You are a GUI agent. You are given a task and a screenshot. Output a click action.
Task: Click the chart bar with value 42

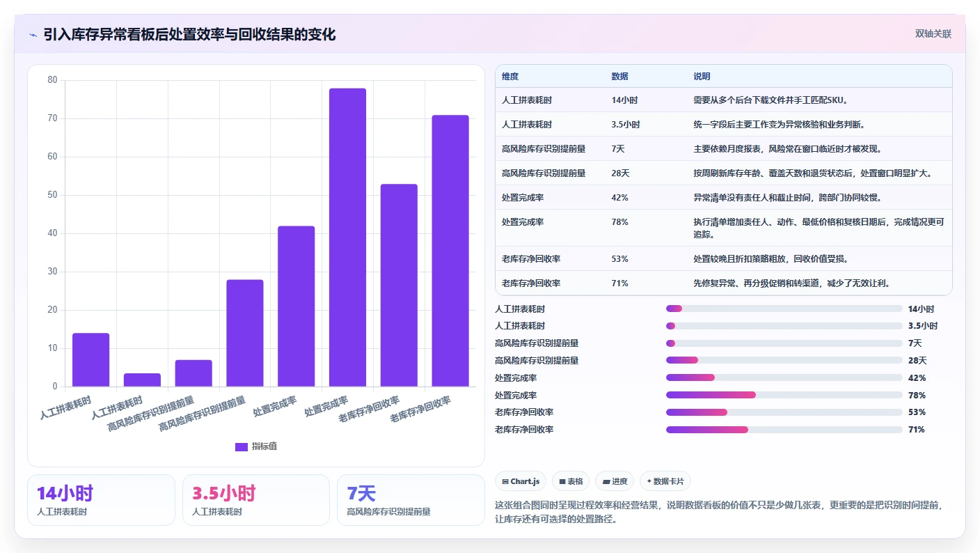coord(297,306)
